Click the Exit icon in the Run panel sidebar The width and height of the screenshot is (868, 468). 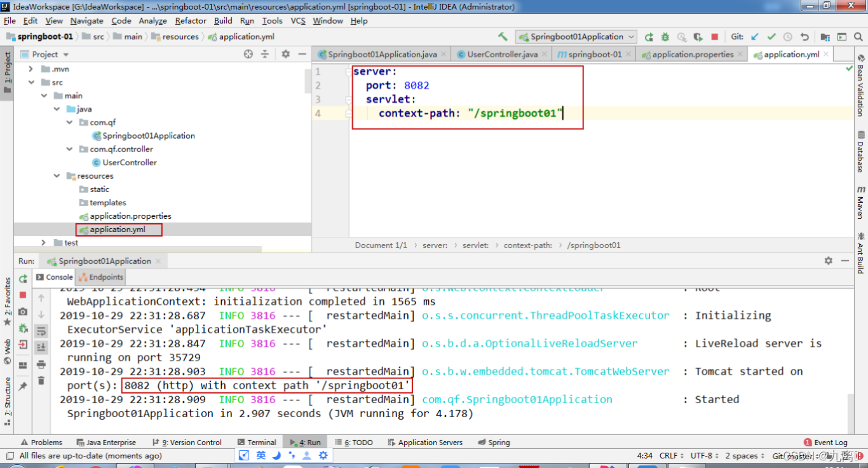pos(23,345)
